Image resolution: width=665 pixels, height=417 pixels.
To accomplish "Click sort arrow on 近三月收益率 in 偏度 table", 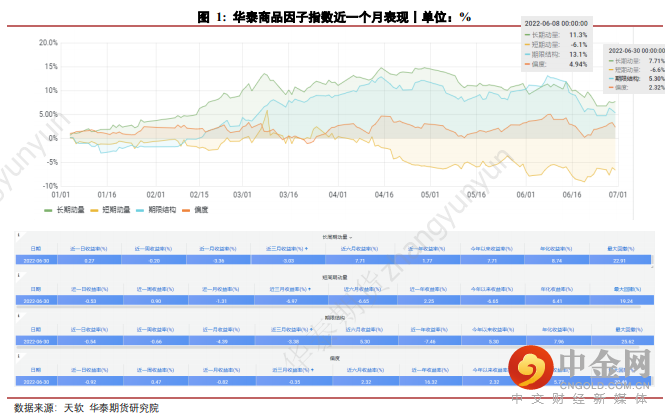I will (x=313, y=370).
